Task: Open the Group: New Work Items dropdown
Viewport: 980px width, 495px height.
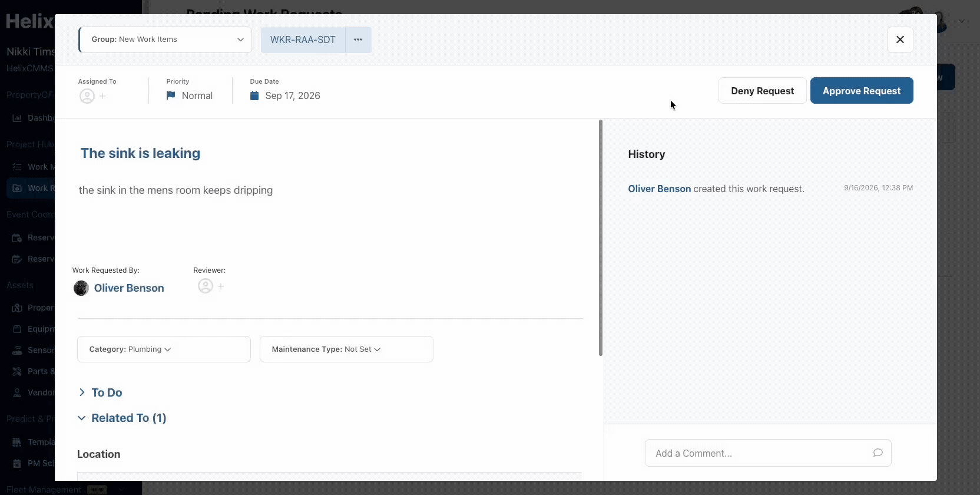Action: click(165, 39)
